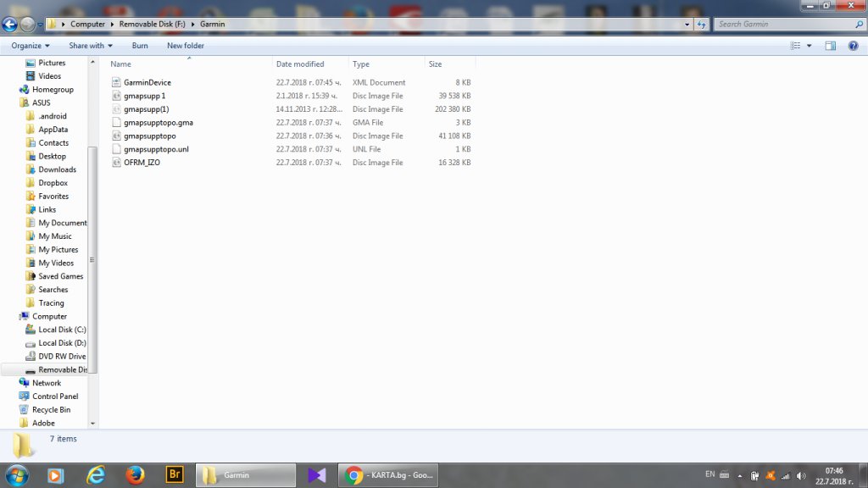Open Videos library in navigation pane
868x488 pixels.
49,75
